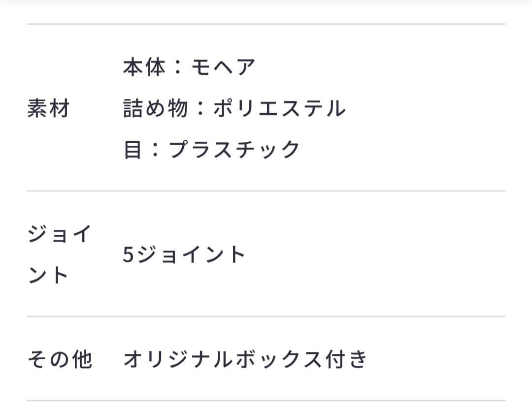Click the 詰め物：ポリエステル line
The width and height of the screenshot is (532, 412).
(x=234, y=108)
